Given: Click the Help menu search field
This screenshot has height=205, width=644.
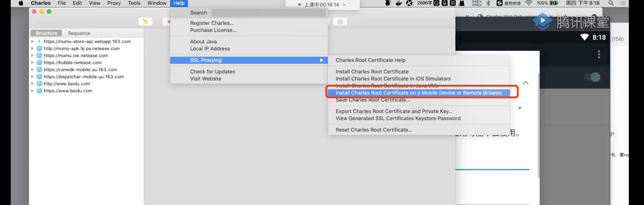Looking at the screenshot, I should pos(268,13).
